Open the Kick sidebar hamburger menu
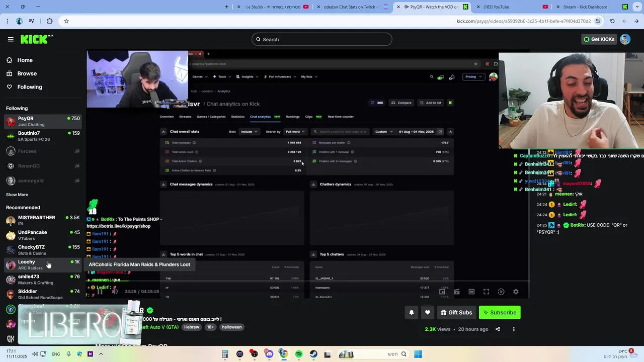Screen dimensions: 644x362 11,39
